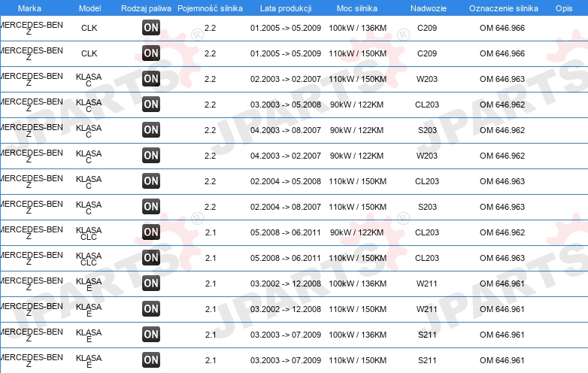Click the C209 cell in the CLK 100kW row
Image resolution: width=588 pixels, height=373 pixels.
[427, 28]
